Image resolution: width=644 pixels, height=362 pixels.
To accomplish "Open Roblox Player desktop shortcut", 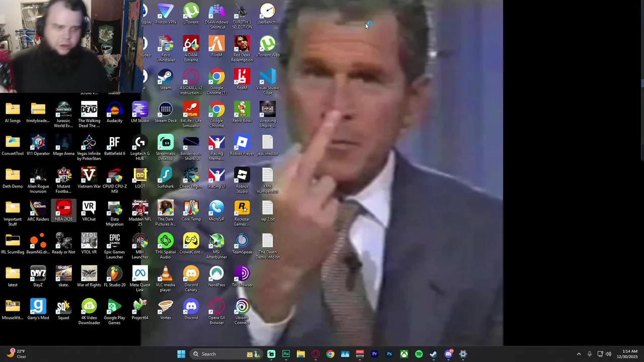I will click(x=242, y=145).
